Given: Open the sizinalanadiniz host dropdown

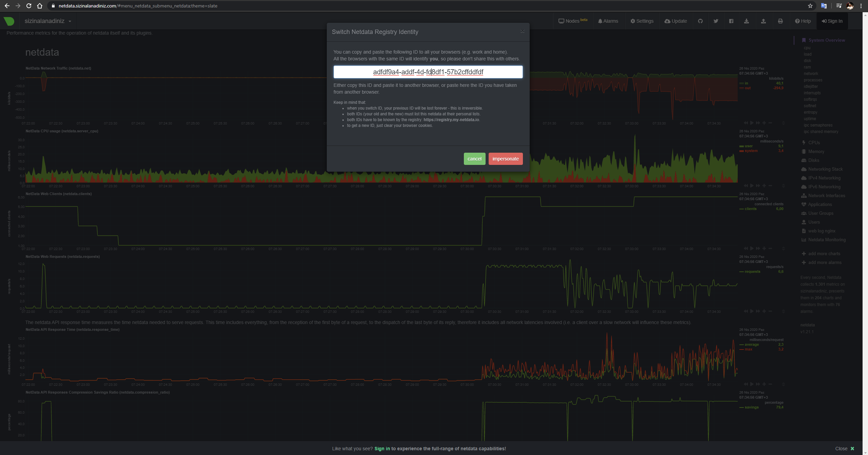Looking at the screenshot, I should click(x=48, y=21).
